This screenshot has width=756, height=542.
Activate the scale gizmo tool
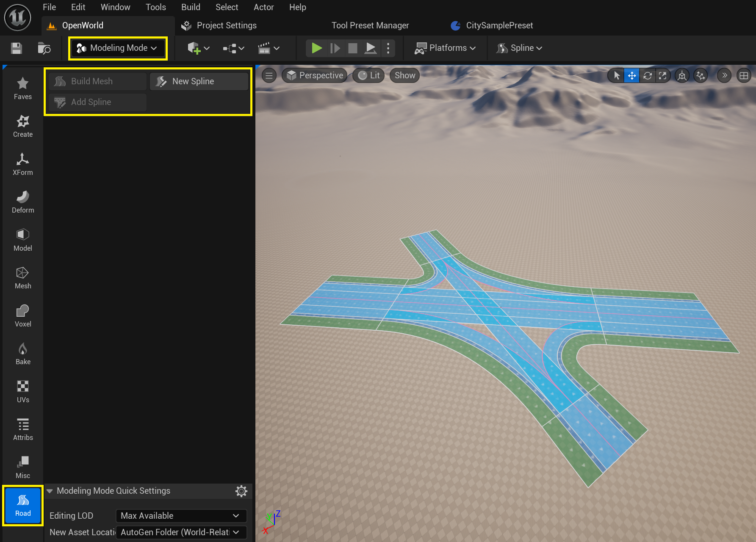click(663, 76)
